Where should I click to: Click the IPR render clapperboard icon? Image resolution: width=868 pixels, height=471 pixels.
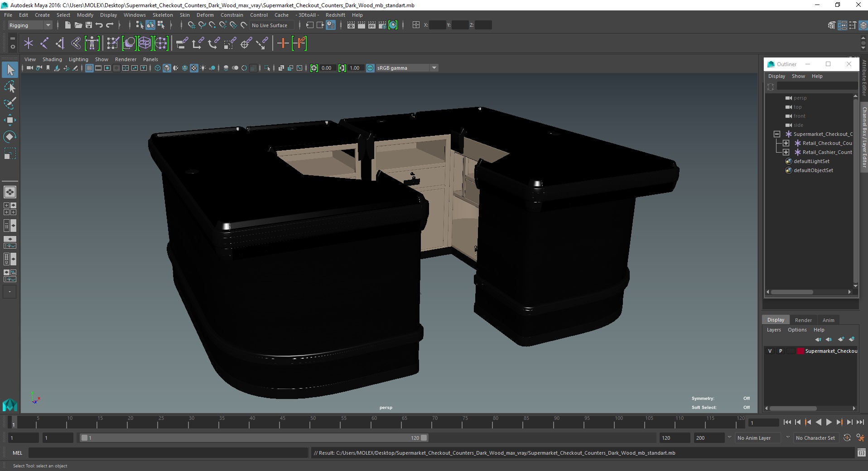(x=372, y=25)
